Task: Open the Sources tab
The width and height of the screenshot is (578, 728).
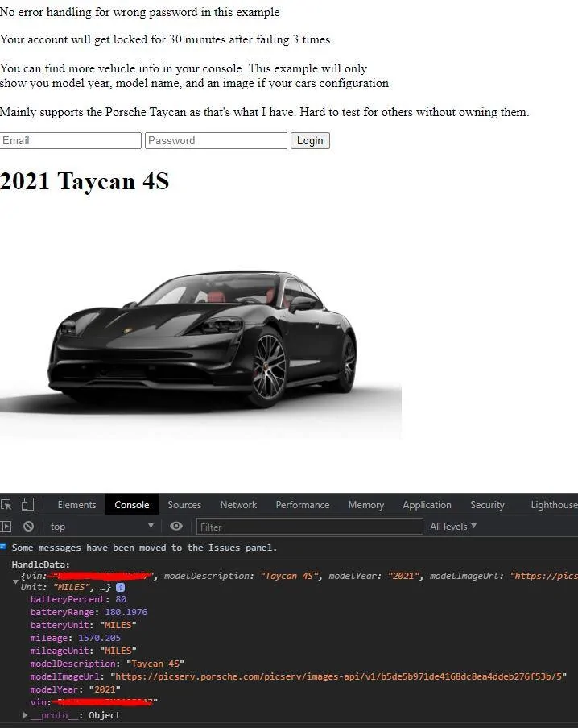Action: point(184,505)
